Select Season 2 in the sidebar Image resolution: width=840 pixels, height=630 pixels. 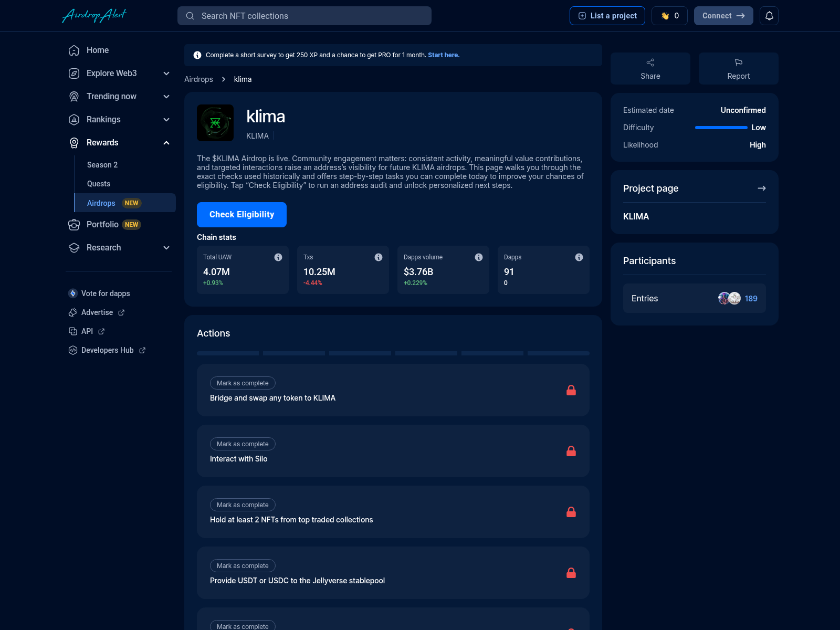[x=102, y=165]
